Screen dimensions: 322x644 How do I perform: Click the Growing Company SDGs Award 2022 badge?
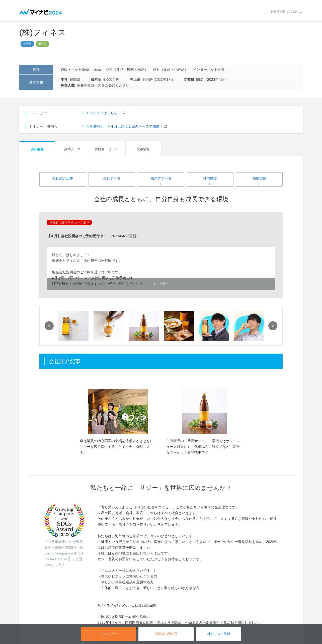[x=64, y=520]
